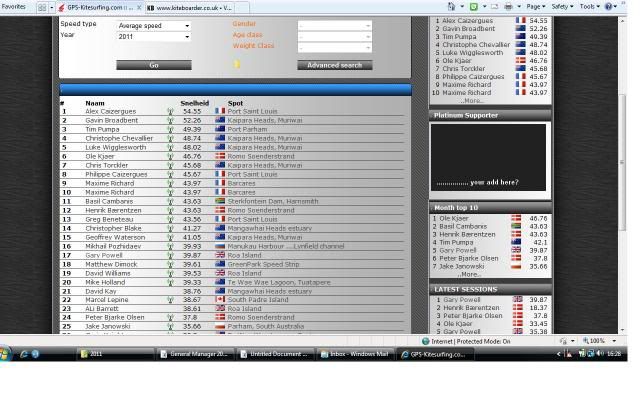Viewport: 640px width, 400px height.
Task: Click the Home icon in browser toolbar
Action: [x=451, y=6]
